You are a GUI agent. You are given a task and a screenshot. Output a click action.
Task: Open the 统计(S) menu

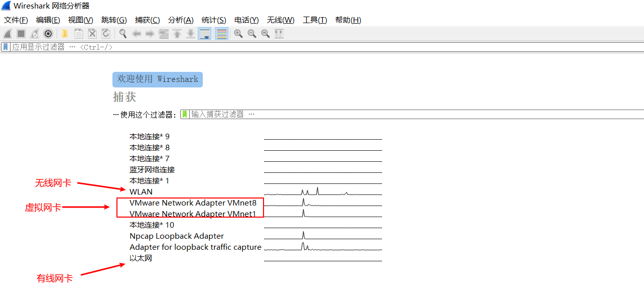click(x=214, y=20)
